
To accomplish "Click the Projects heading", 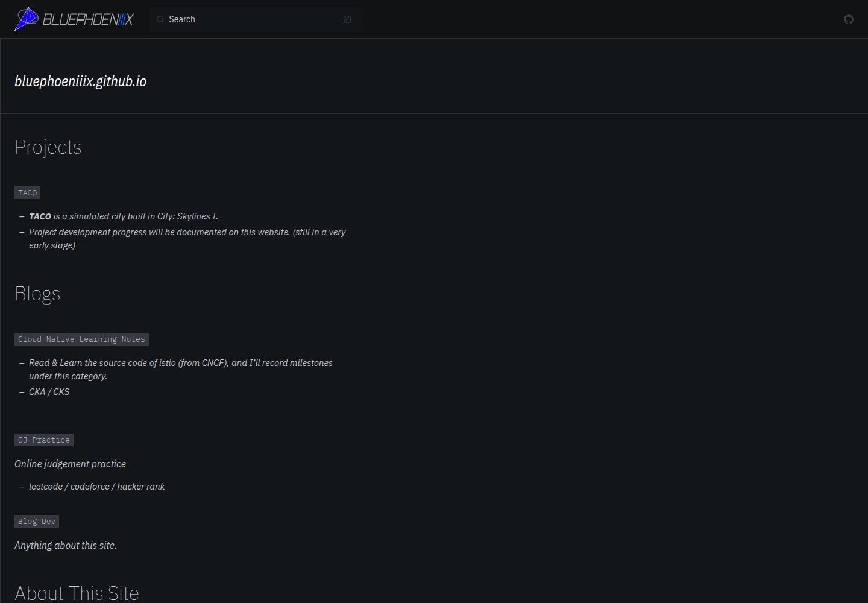I will click(x=48, y=147).
